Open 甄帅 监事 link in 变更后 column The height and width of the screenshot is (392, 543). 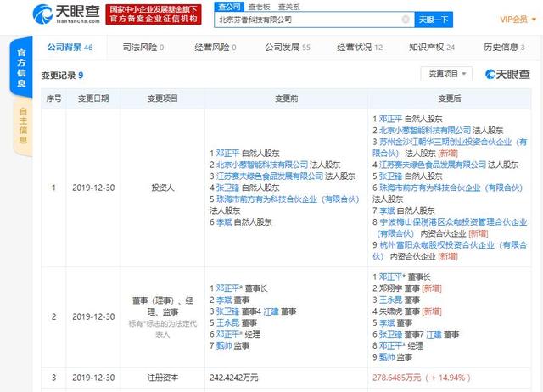click(387, 357)
